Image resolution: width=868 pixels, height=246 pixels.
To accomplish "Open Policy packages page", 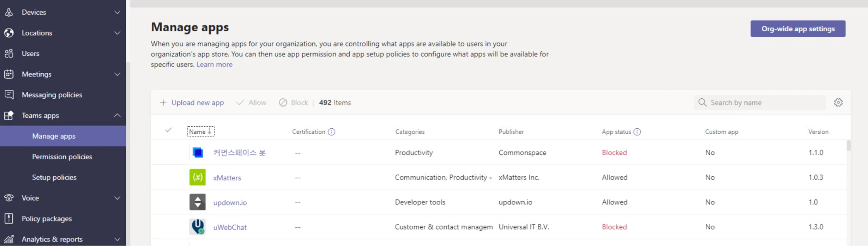I will (47, 219).
